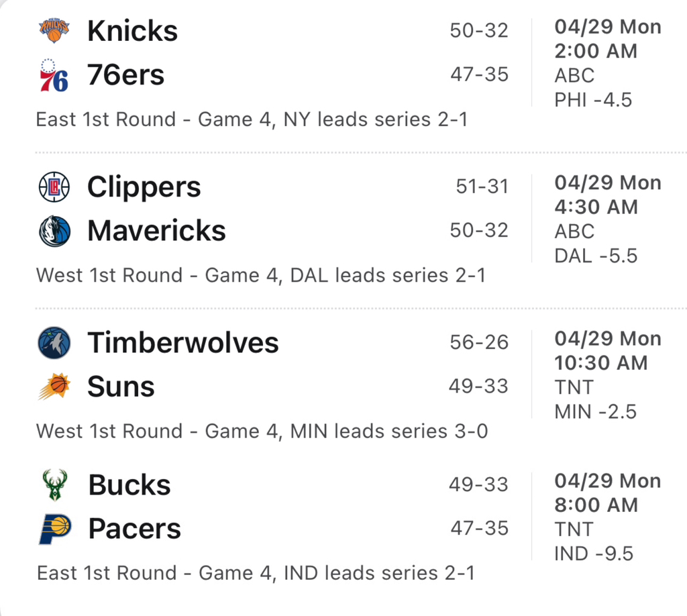This screenshot has height=616, width=687.
Task: Click the Clippers 51-31 record
Action: (x=482, y=187)
